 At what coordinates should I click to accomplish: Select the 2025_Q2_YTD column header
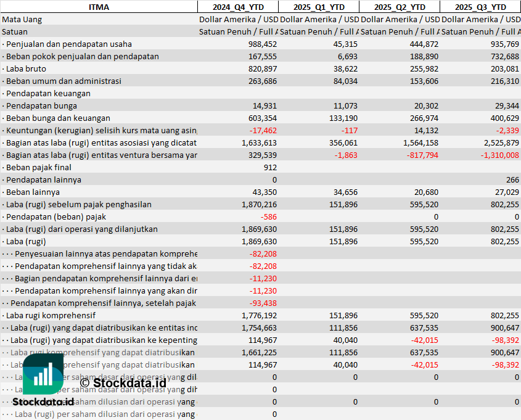click(x=400, y=7)
